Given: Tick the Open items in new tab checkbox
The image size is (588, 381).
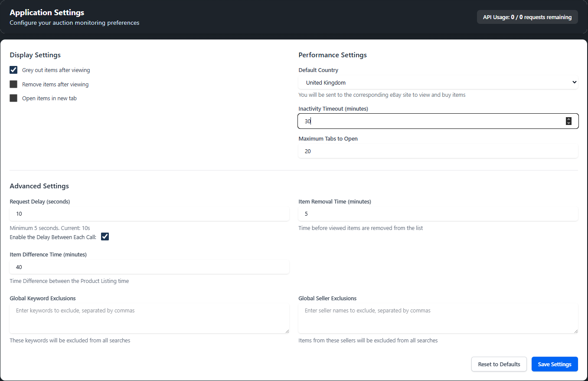Looking at the screenshot, I should (13, 98).
